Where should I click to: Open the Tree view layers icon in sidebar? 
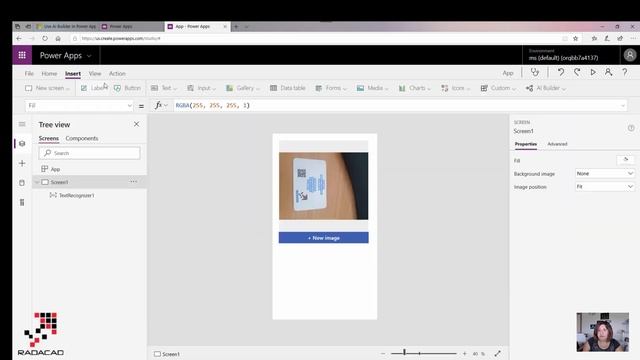click(22, 144)
